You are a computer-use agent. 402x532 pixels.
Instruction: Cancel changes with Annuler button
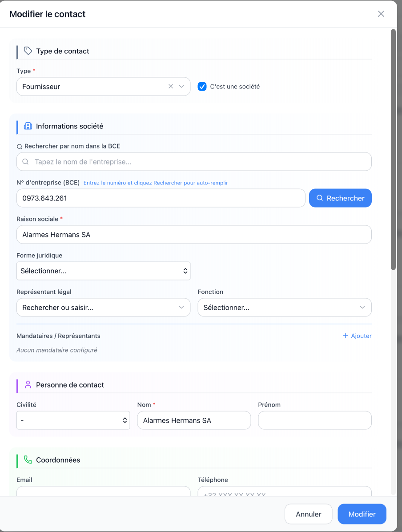click(308, 514)
